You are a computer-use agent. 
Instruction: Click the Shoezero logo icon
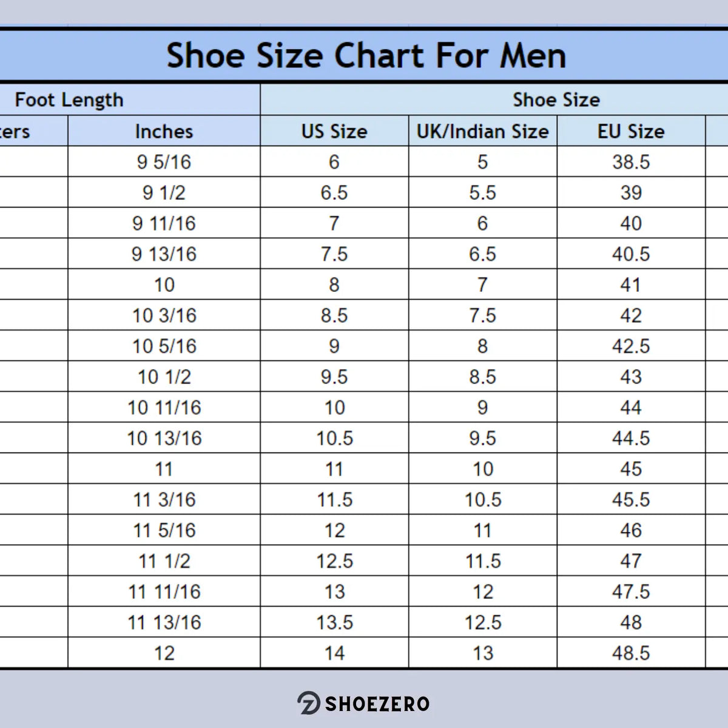pyautogui.click(x=308, y=703)
